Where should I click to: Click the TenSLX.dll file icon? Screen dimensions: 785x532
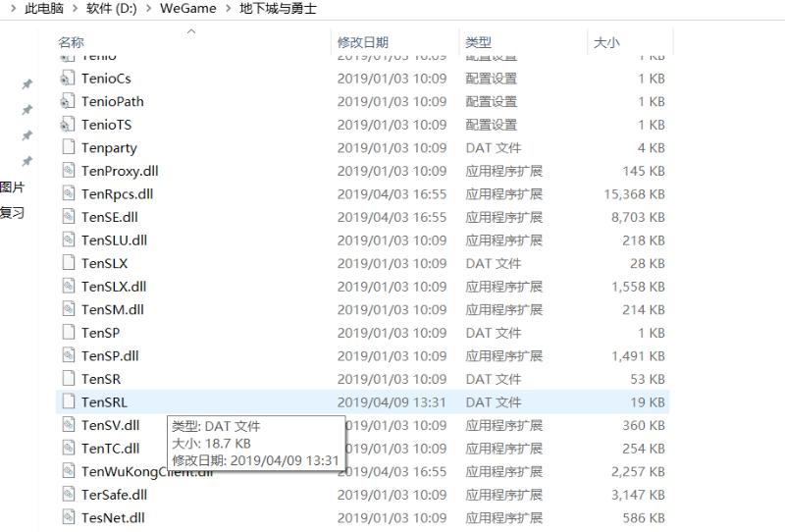68,287
